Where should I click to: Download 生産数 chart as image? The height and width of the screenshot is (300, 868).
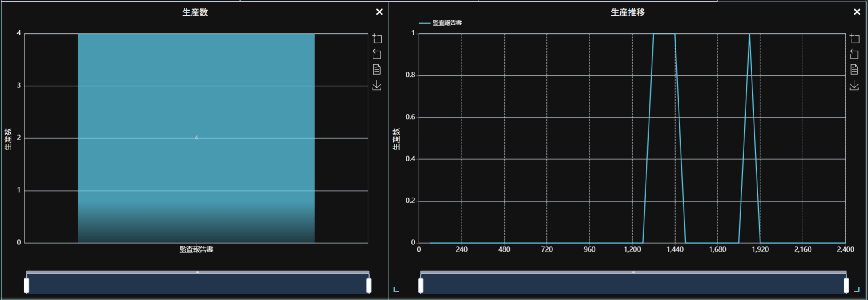click(377, 86)
